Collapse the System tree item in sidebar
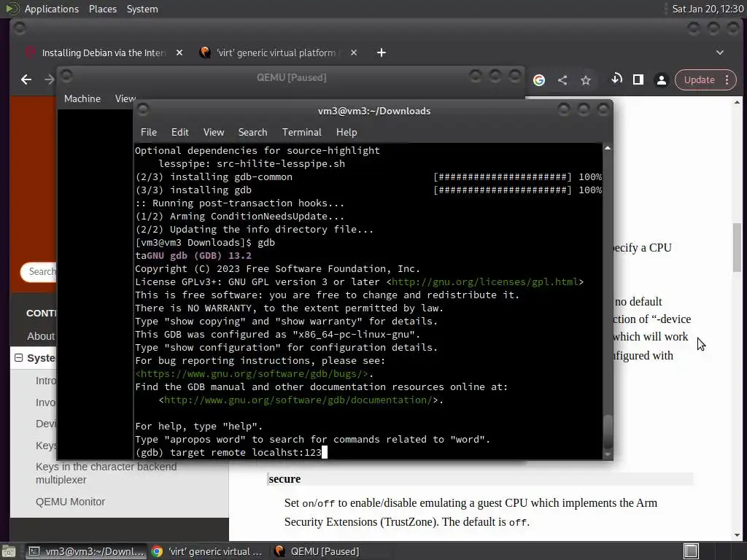Screen dimensions: 747x560 point(18,357)
